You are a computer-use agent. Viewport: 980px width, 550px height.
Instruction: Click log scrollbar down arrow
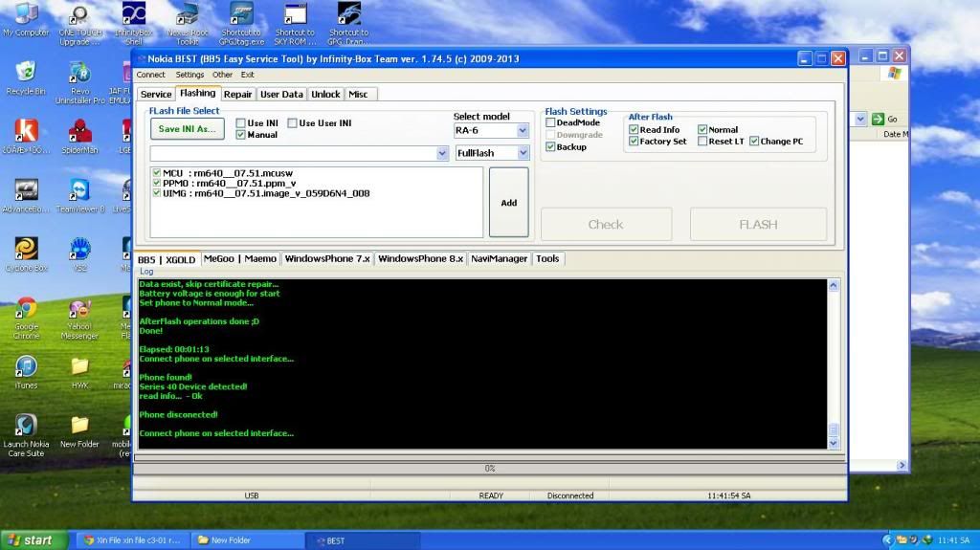pyautogui.click(x=834, y=443)
